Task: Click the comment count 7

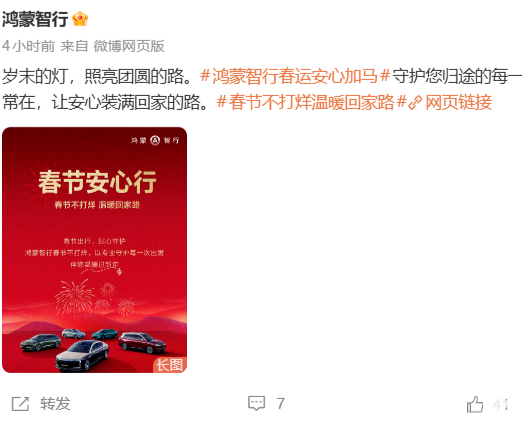Action: click(x=280, y=404)
